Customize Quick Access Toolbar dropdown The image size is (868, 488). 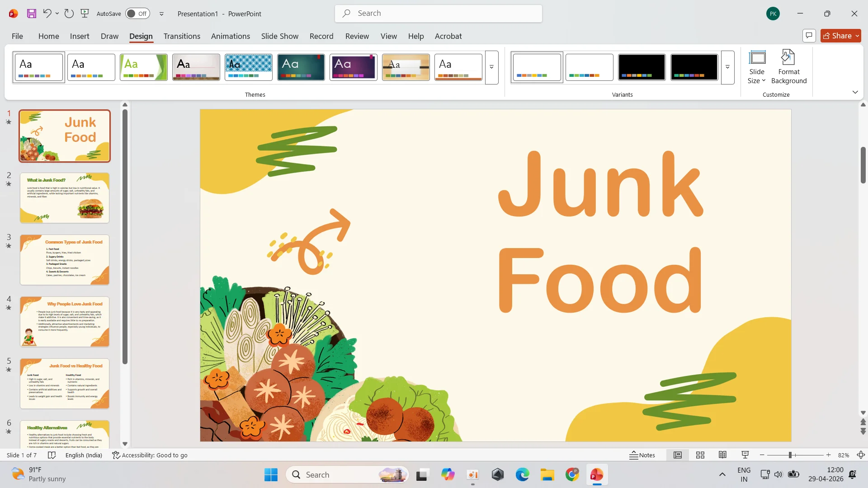click(x=161, y=14)
